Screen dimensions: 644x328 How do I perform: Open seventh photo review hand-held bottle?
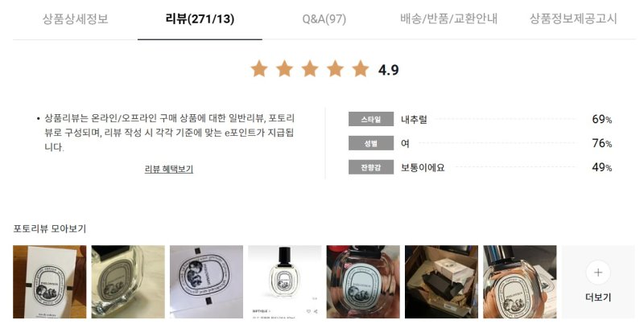(520, 281)
